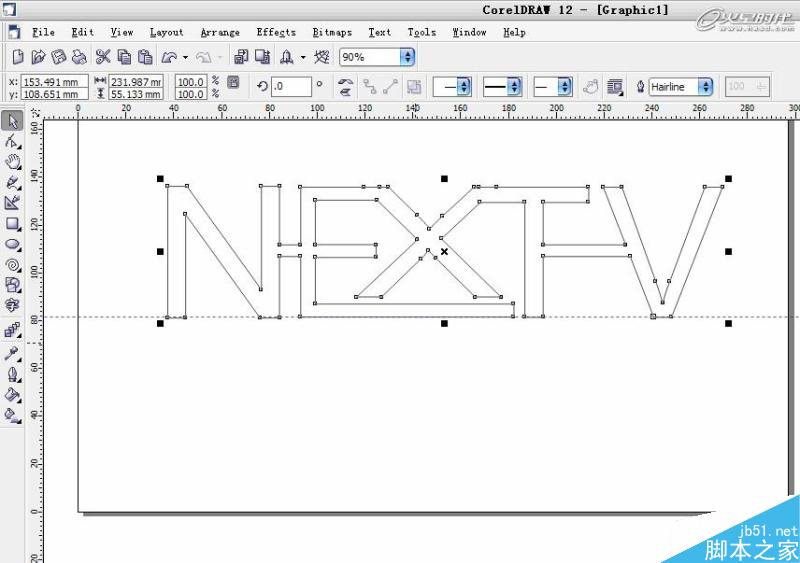This screenshot has height=563, width=800.
Task: Select the Pick tool in the toolbox
Action: click(x=12, y=121)
